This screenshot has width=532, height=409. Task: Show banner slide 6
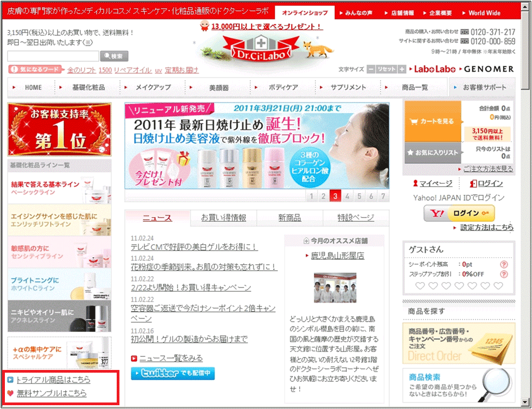coord(371,196)
